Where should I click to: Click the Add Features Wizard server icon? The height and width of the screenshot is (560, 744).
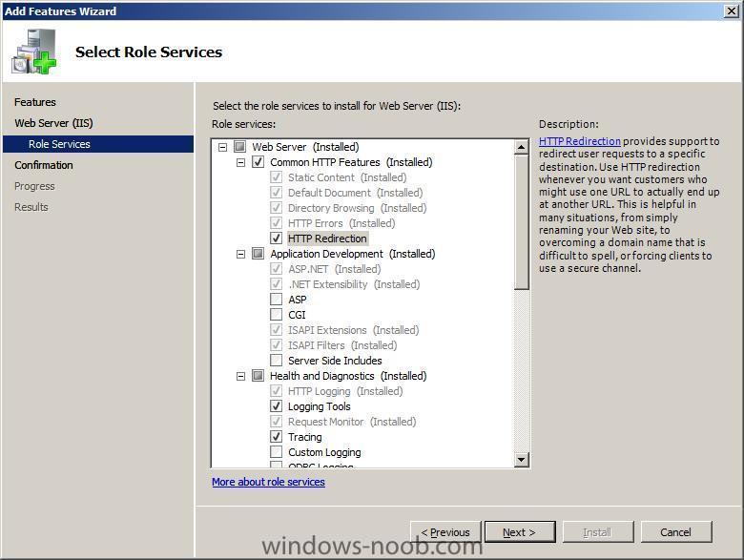click(x=34, y=52)
